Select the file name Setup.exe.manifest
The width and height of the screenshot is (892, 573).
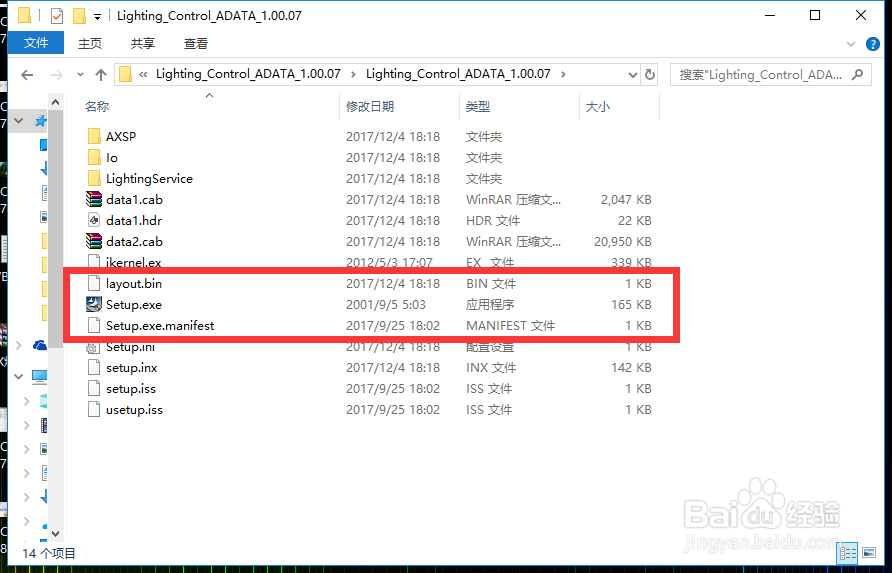tap(160, 325)
